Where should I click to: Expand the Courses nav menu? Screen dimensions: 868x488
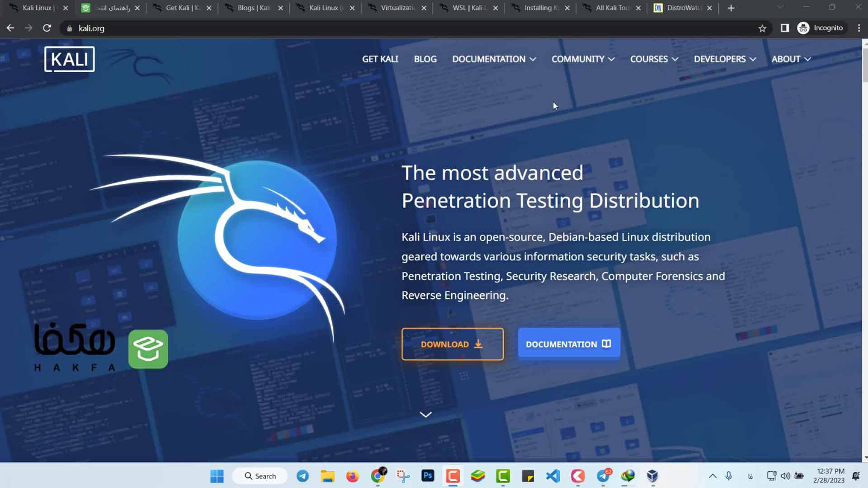(654, 59)
